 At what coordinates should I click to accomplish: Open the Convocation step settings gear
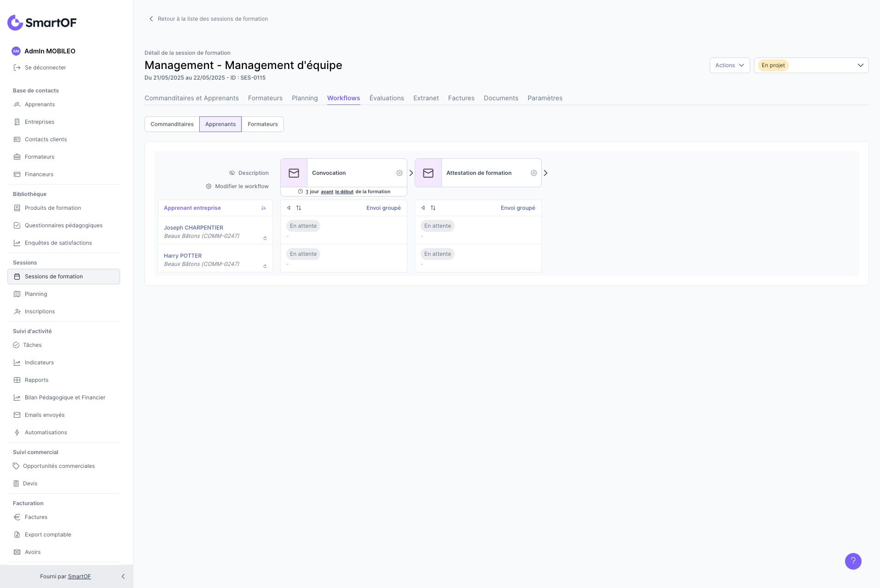pyautogui.click(x=399, y=173)
